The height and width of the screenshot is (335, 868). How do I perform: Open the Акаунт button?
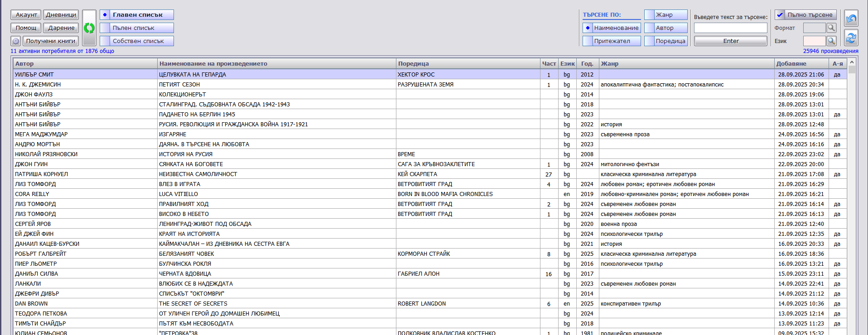point(26,15)
